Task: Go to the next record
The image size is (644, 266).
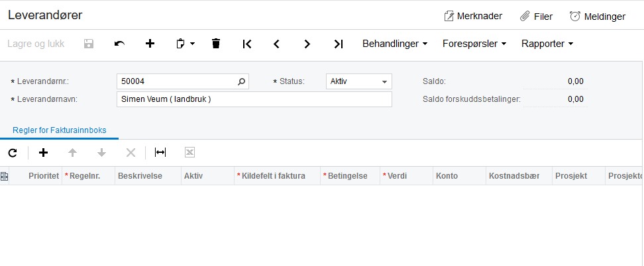Action: click(x=307, y=44)
